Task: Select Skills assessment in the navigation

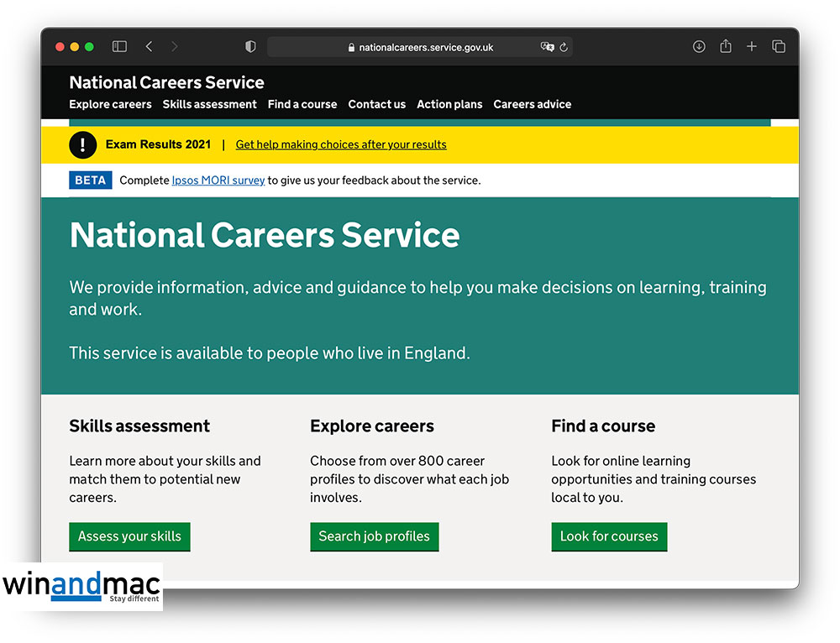Action: [x=209, y=105]
